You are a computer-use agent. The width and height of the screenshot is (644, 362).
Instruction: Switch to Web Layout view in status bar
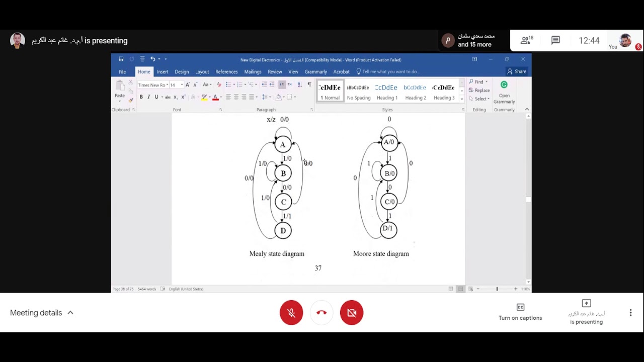(470, 289)
